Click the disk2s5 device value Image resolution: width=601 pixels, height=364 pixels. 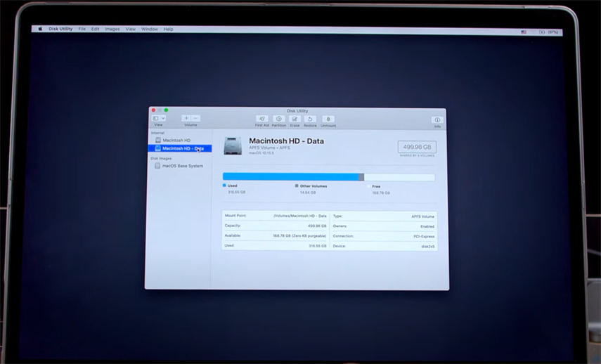pyautogui.click(x=428, y=247)
